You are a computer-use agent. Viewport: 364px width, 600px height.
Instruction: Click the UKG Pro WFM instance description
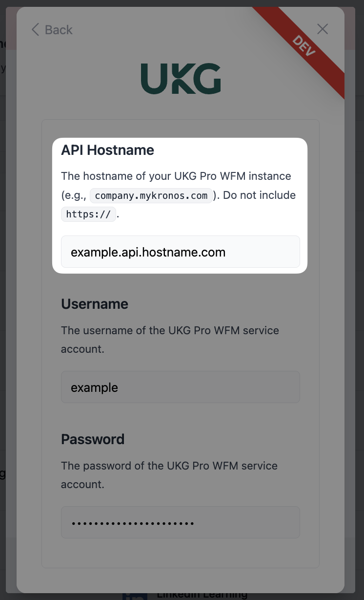pos(176,176)
